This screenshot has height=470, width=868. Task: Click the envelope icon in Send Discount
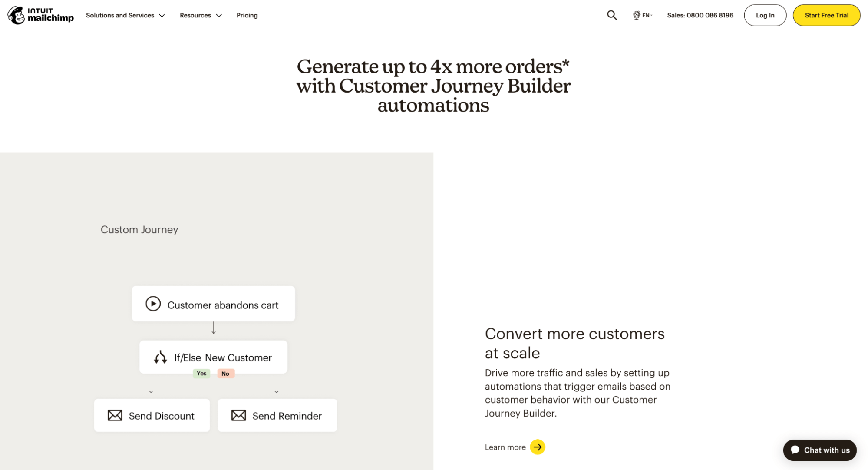(115, 415)
